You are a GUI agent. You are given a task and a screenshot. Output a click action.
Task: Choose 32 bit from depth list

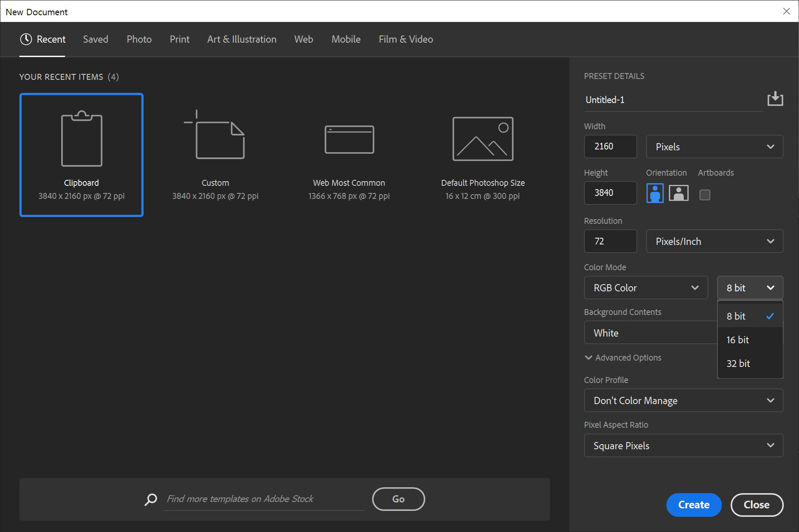click(x=750, y=364)
